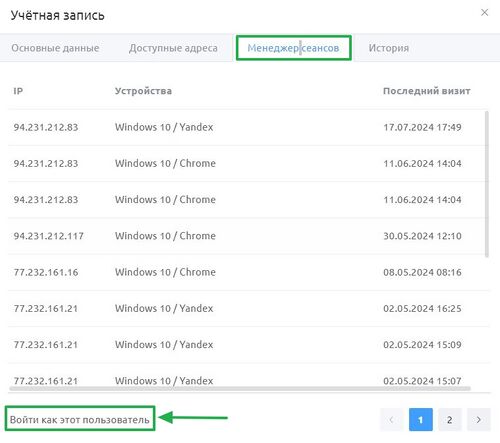The height and width of the screenshot is (443, 500).
Task: Click the vertical scrollbar of sessions list
Action: coord(487,184)
